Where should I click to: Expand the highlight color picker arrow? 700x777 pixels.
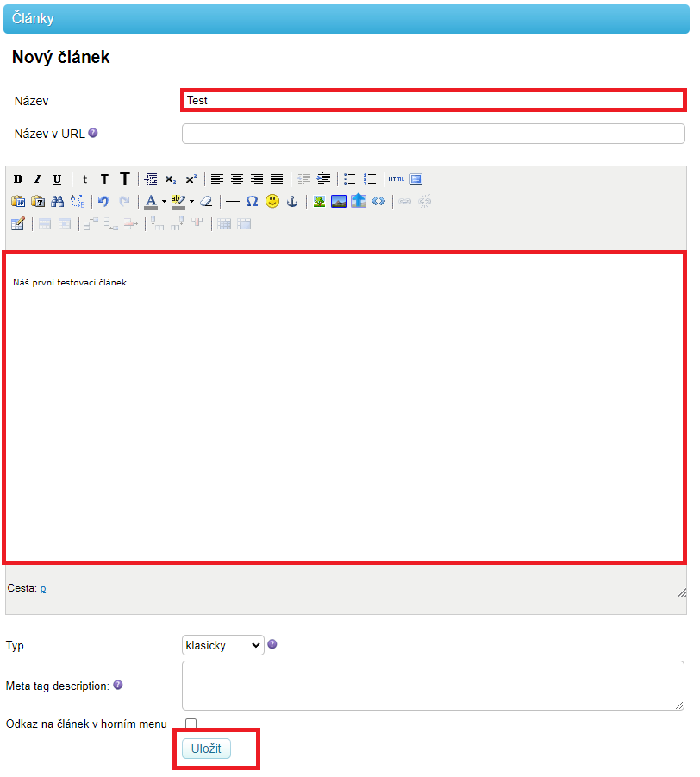pyautogui.click(x=191, y=202)
